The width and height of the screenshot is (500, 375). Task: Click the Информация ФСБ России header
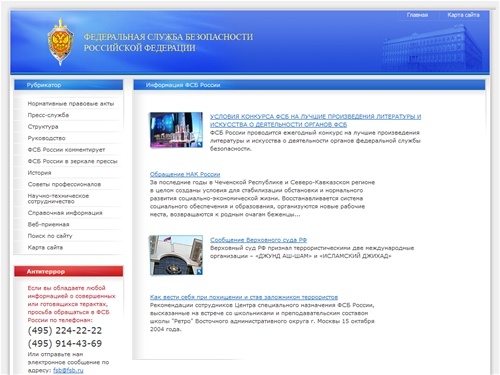(x=309, y=85)
